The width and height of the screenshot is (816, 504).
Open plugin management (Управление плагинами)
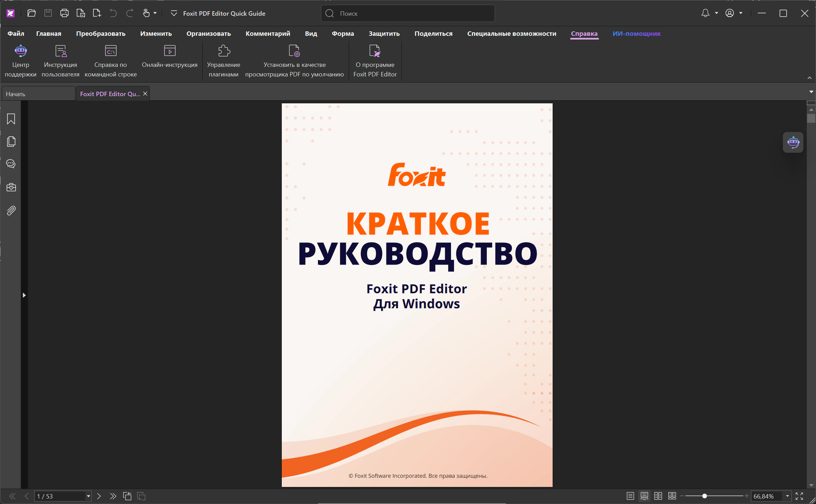click(223, 61)
